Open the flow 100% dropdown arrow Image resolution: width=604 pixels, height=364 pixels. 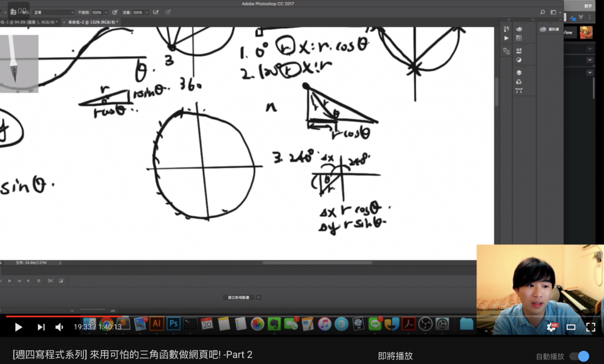[x=147, y=13]
